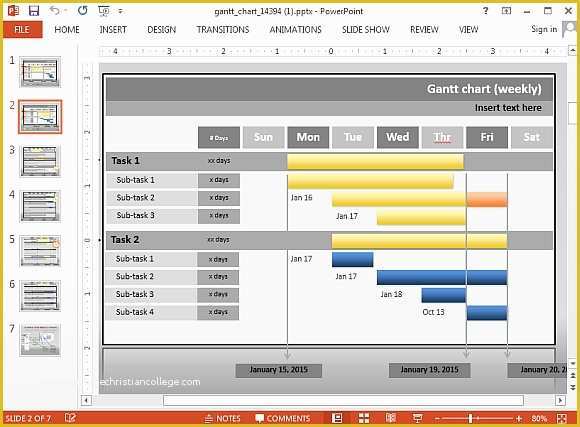
Task: Switch to Slide Sorter view
Action: [x=364, y=418]
